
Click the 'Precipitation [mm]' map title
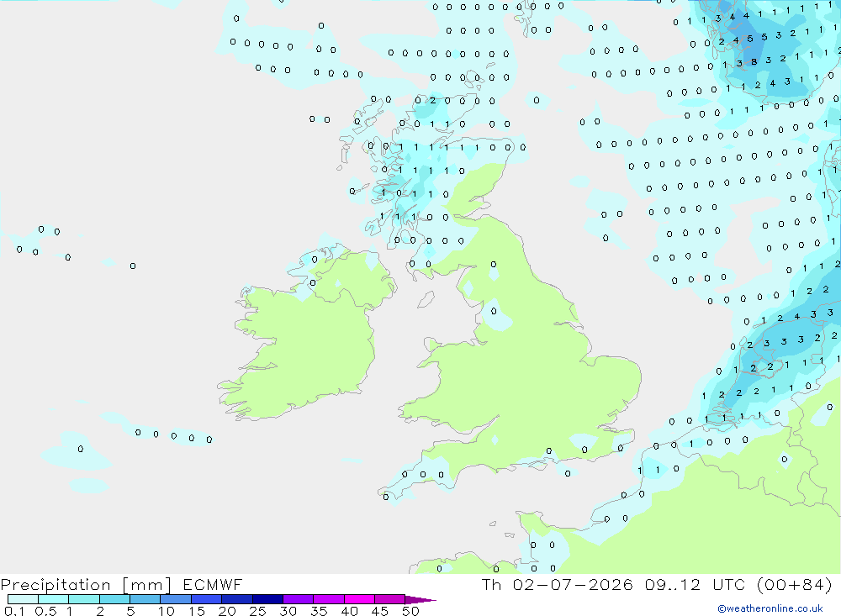(86, 585)
